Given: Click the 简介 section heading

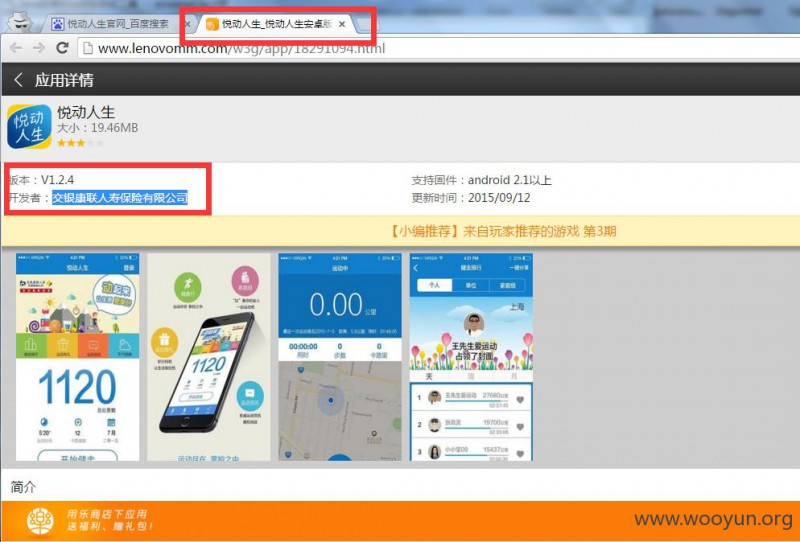Looking at the screenshot, I should [23, 487].
